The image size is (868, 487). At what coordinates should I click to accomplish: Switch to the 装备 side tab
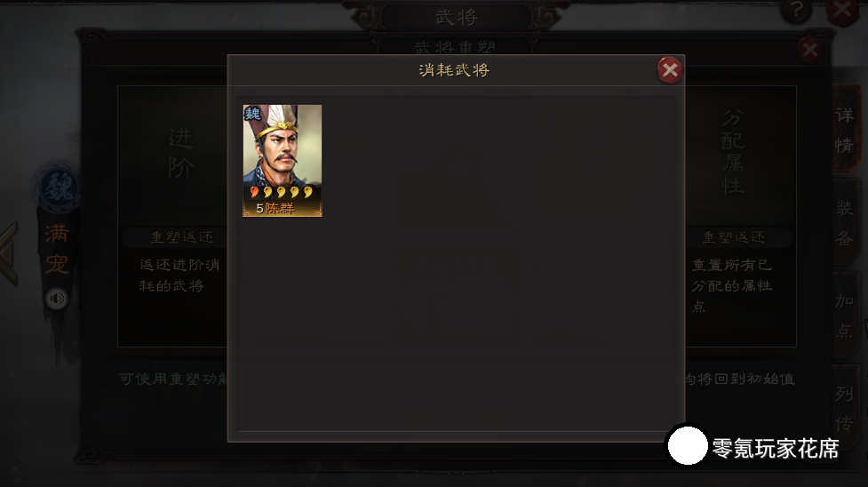click(845, 223)
